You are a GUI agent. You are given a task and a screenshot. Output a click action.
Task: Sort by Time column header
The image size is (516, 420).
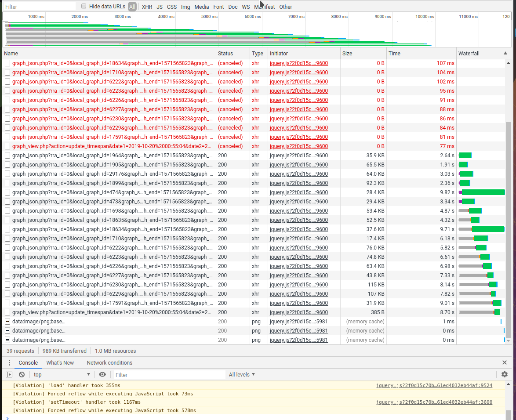tap(422, 53)
